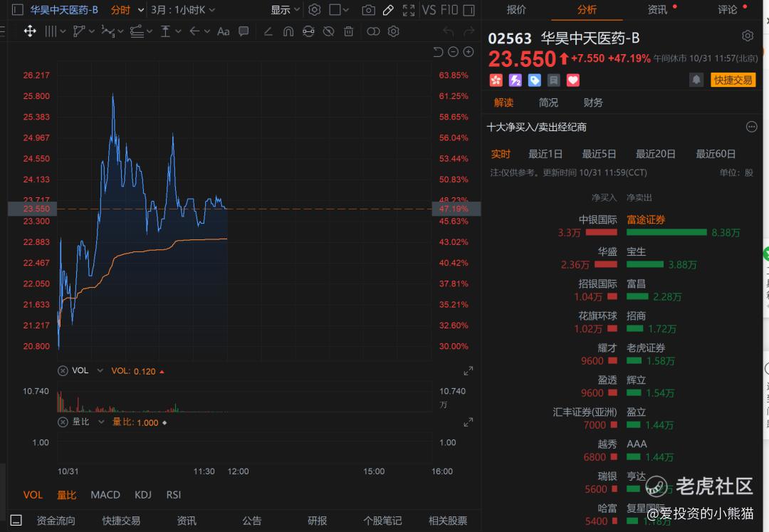
Task: Select the 解读 sub-tab
Action: pos(503,103)
